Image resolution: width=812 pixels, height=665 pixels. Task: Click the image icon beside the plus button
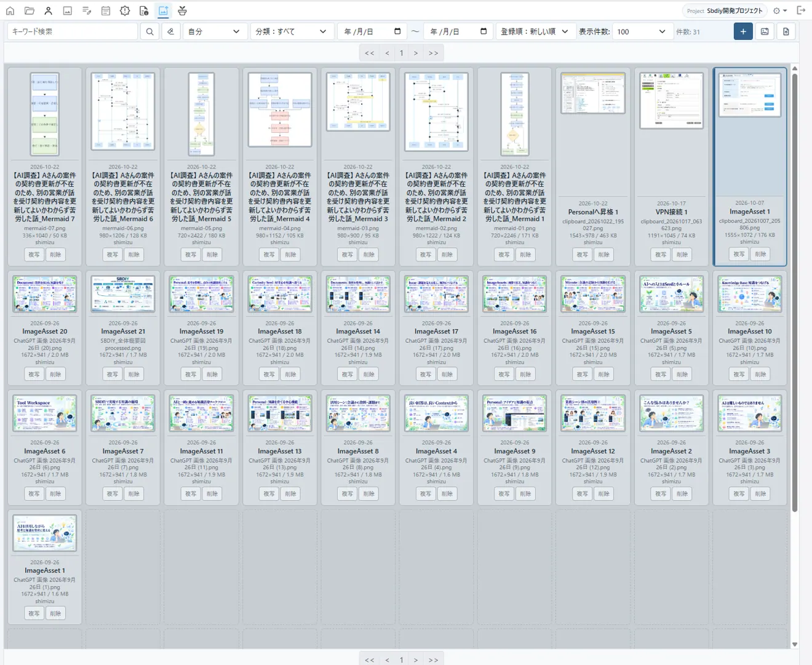click(765, 31)
